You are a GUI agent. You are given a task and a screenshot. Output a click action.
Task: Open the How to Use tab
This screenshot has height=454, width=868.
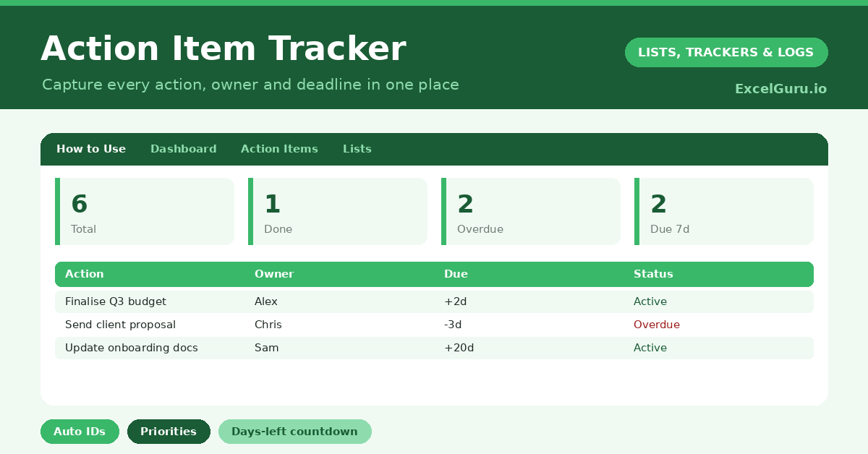pos(91,149)
